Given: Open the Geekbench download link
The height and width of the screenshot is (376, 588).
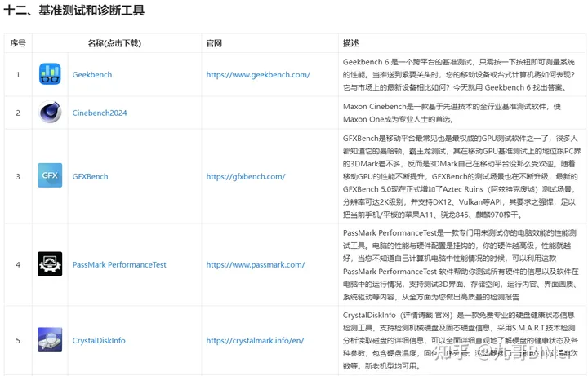Looking at the screenshot, I should 92,74.
